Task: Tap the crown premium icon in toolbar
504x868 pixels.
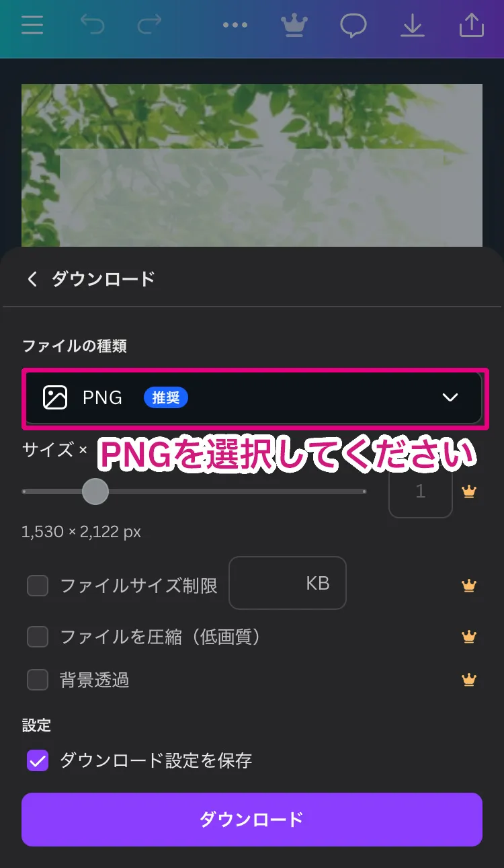Action: tap(294, 26)
